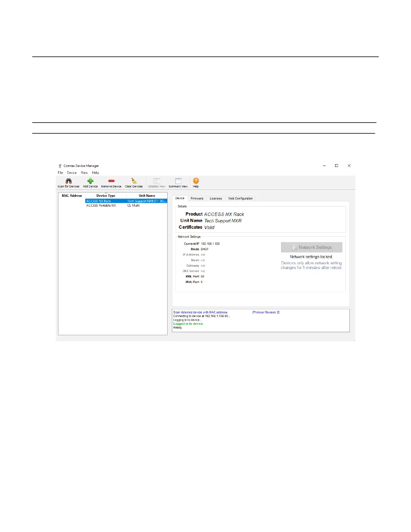411x532 pixels.
Task: Click the Comrex Device Manager title bar icon
Action: (60, 166)
